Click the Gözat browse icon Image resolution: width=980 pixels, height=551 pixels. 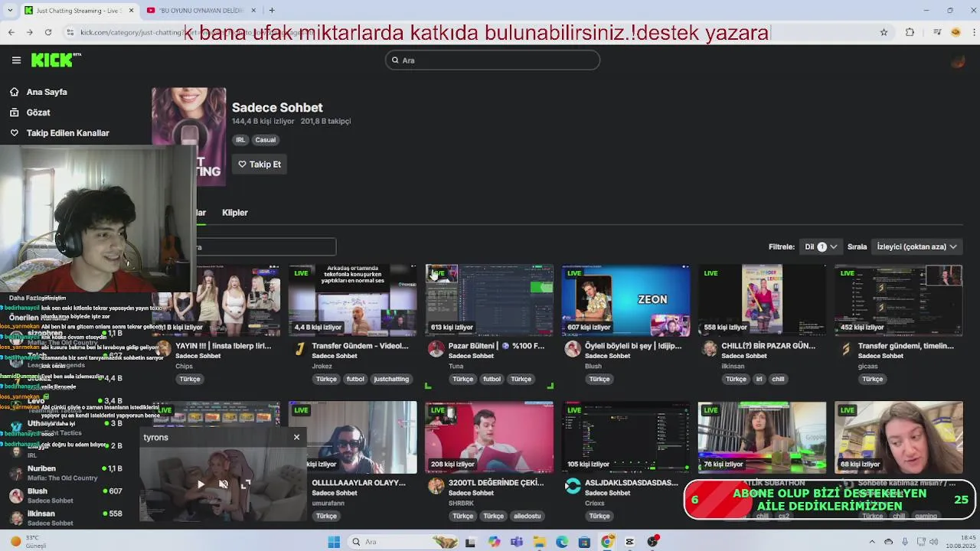[x=14, y=112]
